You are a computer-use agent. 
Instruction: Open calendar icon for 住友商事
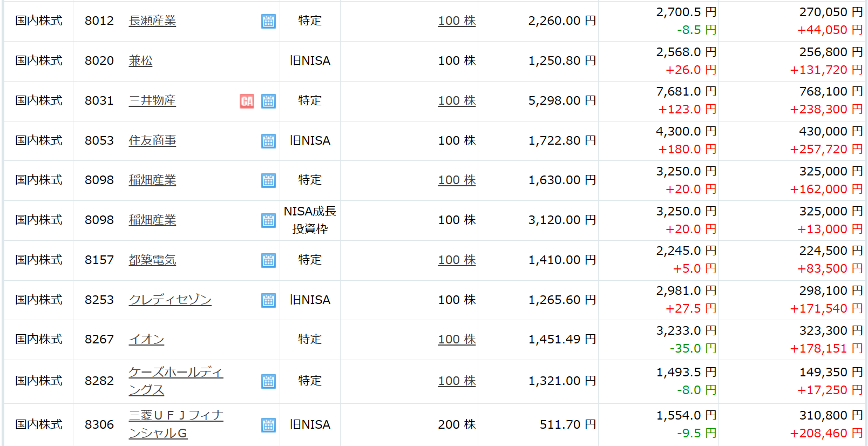click(x=268, y=141)
